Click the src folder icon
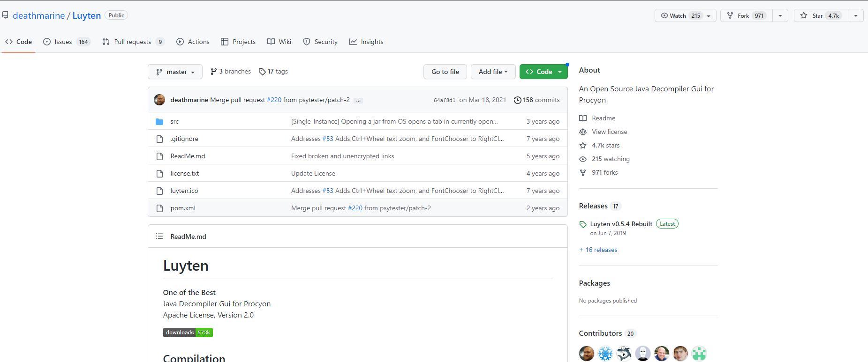Image resolution: width=868 pixels, height=362 pixels. click(159, 122)
